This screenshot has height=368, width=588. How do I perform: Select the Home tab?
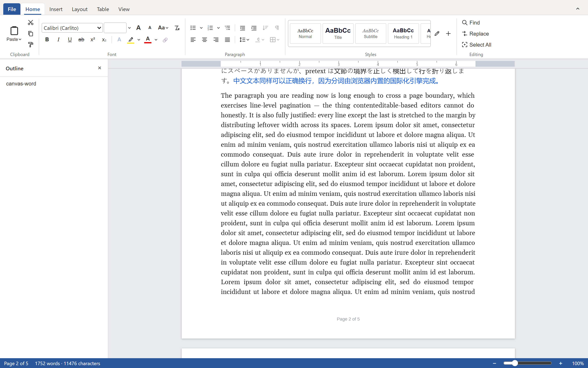click(32, 9)
